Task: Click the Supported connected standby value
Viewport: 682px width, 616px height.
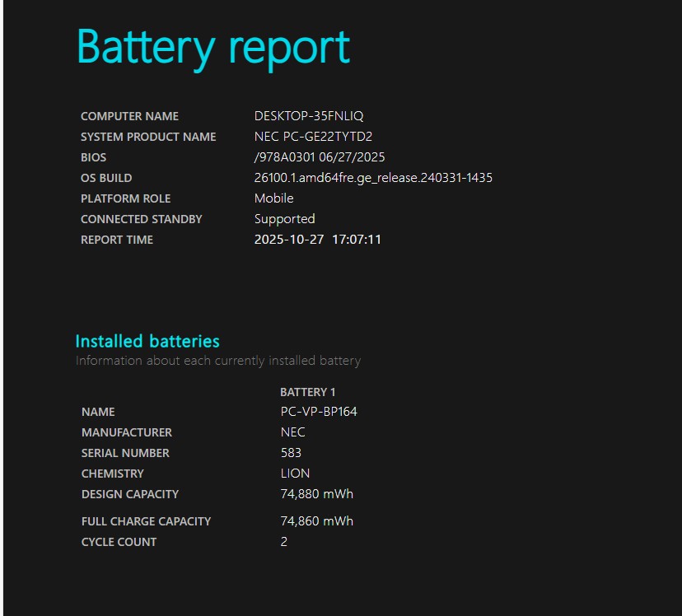Action: tap(284, 219)
